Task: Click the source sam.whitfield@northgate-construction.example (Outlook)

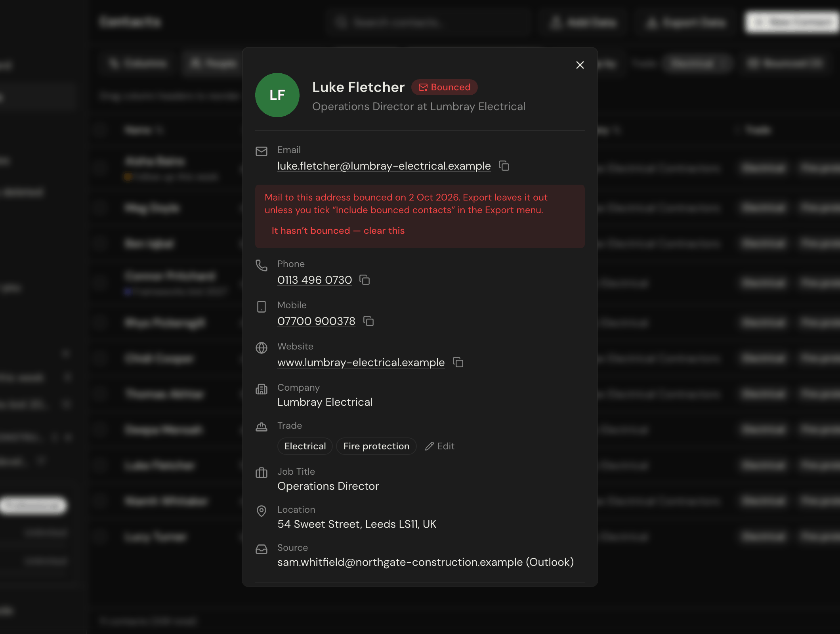Action: pyautogui.click(x=426, y=562)
